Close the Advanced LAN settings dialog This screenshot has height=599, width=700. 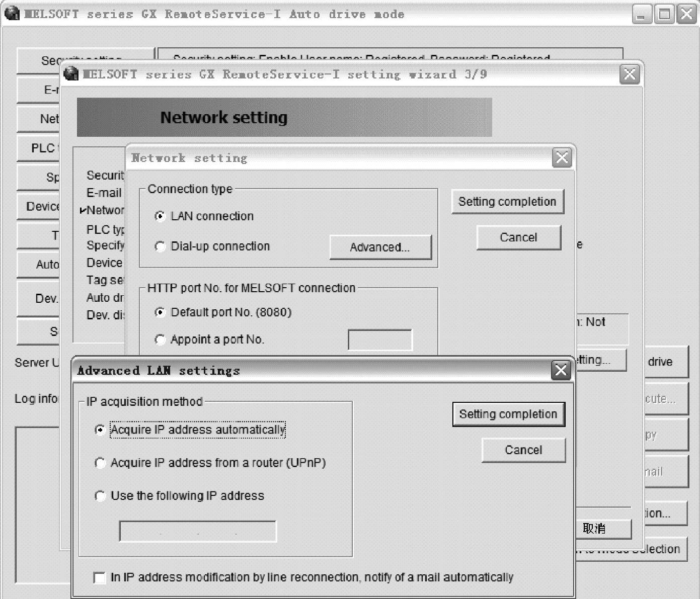[561, 370]
